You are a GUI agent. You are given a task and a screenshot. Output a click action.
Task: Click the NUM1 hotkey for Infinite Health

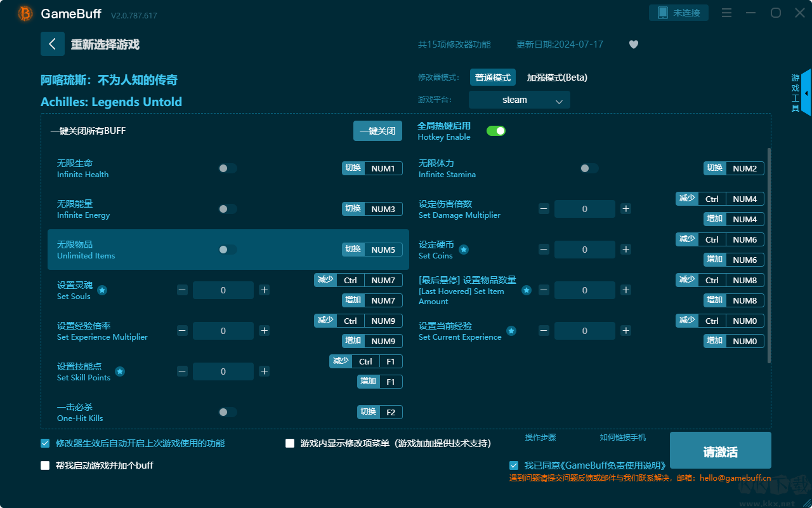coord(383,168)
